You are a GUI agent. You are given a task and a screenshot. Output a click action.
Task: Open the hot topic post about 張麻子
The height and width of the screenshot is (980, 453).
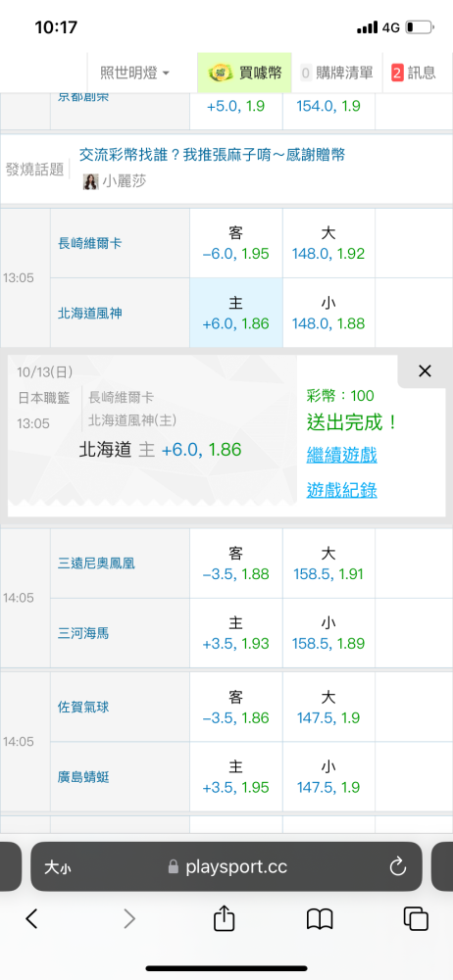click(212, 155)
